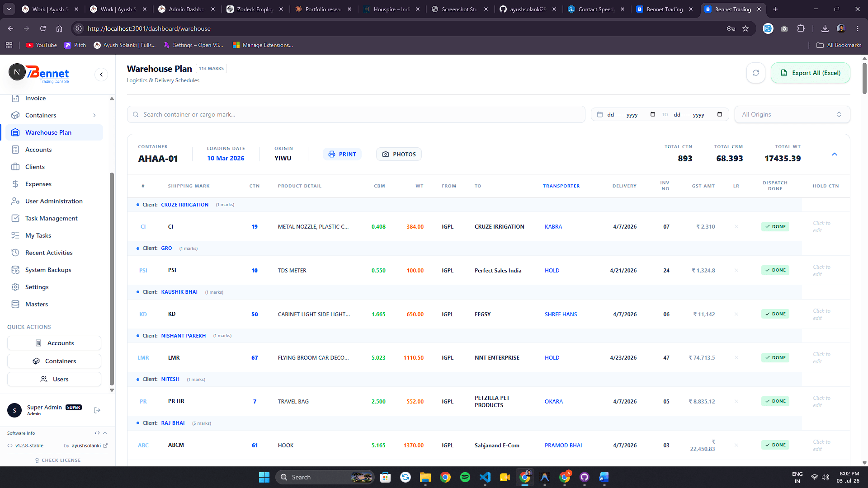The height and width of the screenshot is (488, 868).
Task: Open the start date calendar picker
Action: [x=653, y=114]
